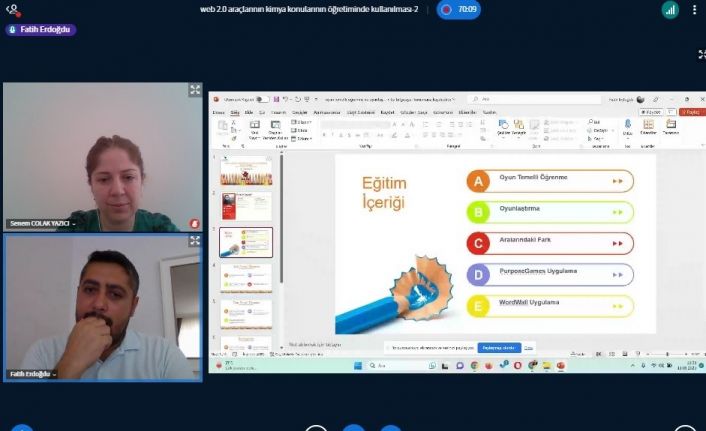Select Aralarındaki Fark item C
The width and height of the screenshot is (706, 431).
tap(549, 243)
